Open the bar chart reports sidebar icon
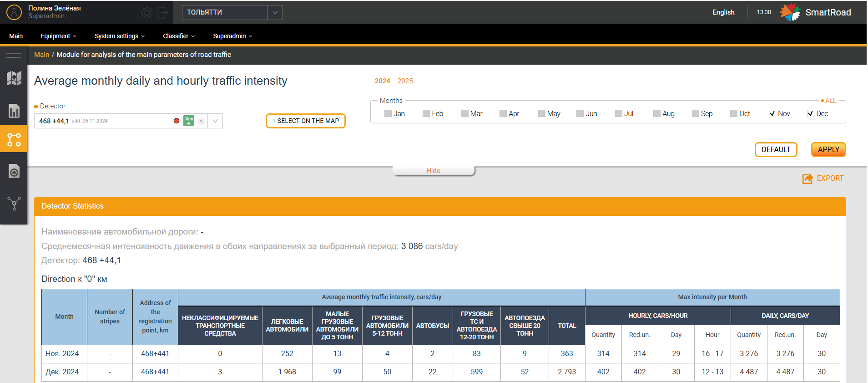The image size is (868, 383). click(x=14, y=111)
